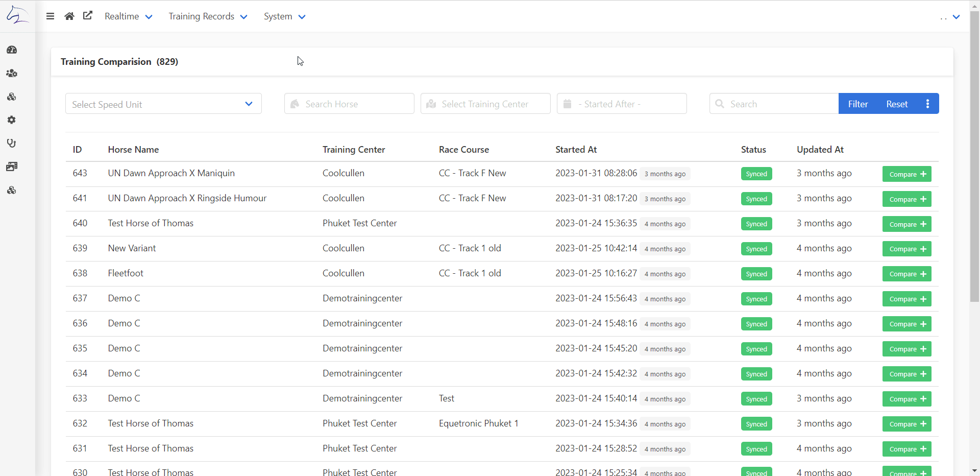Go to the home icon
The width and height of the screenshot is (980, 476).
[69, 16]
